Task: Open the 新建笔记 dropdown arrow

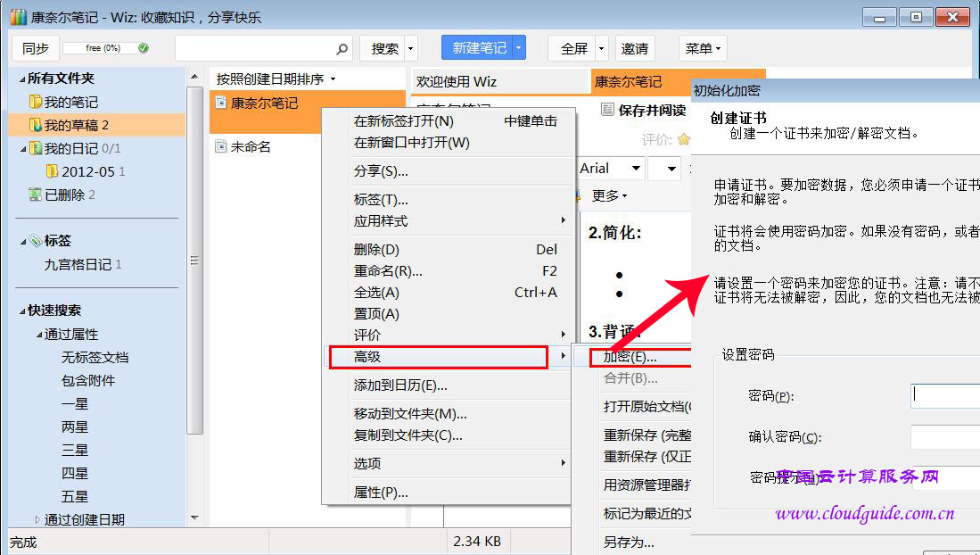Action: click(519, 47)
